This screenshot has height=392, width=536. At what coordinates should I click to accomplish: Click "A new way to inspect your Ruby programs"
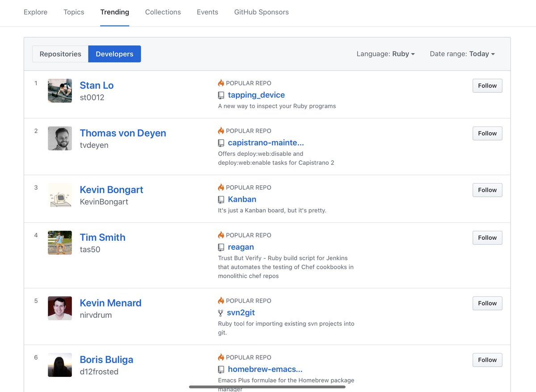(x=277, y=106)
